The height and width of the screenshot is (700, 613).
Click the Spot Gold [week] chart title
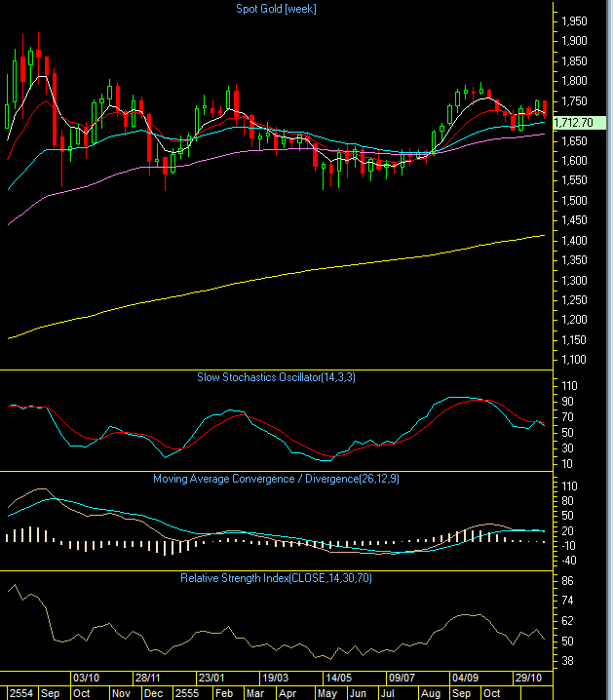276,9
